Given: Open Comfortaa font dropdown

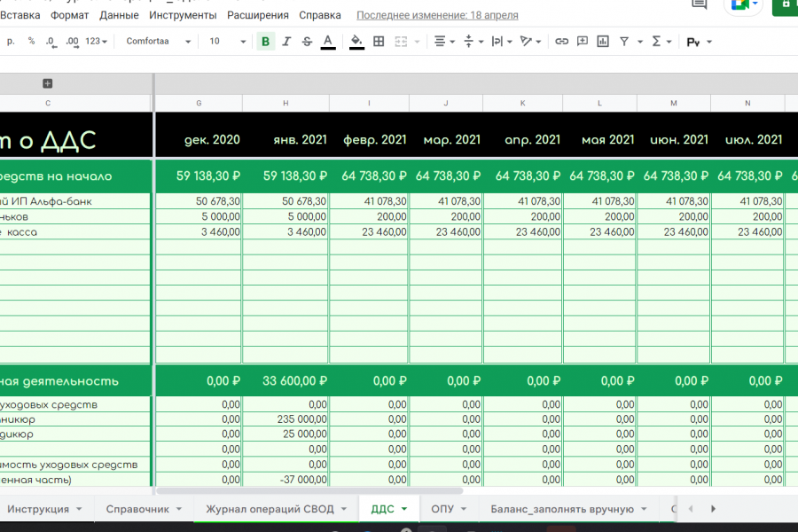Looking at the screenshot, I should (159, 42).
